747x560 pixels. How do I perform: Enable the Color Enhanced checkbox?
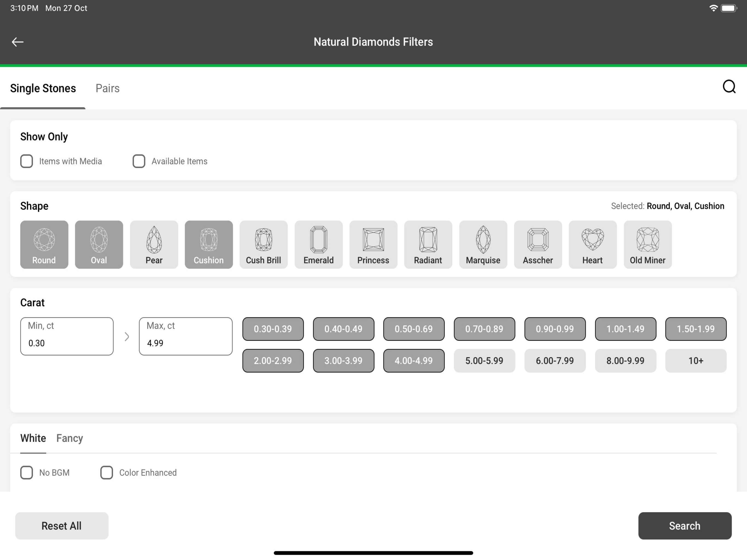coord(107,472)
